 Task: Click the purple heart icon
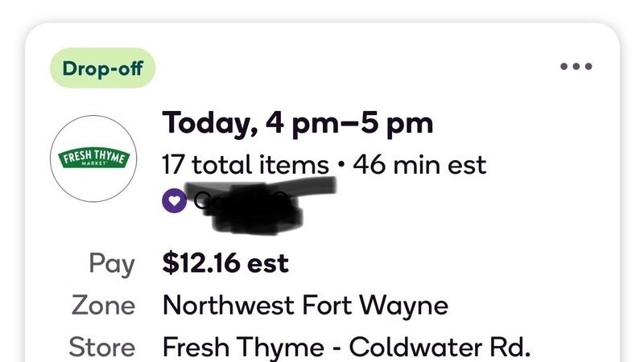click(173, 203)
